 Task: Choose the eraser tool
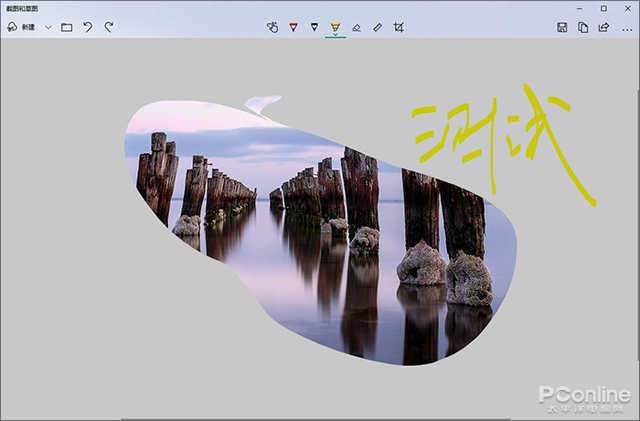click(357, 27)
